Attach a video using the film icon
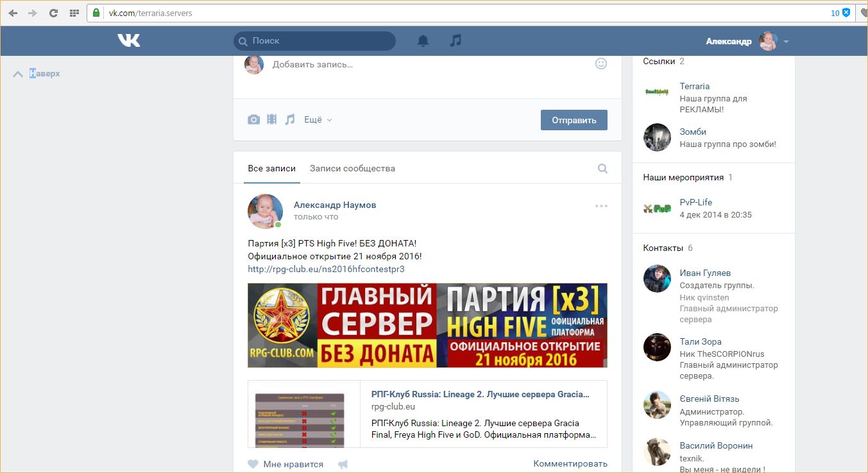Image resolution: width=868 pixels, height=473 pixels. pyautogui.click(x=272, y=119)
